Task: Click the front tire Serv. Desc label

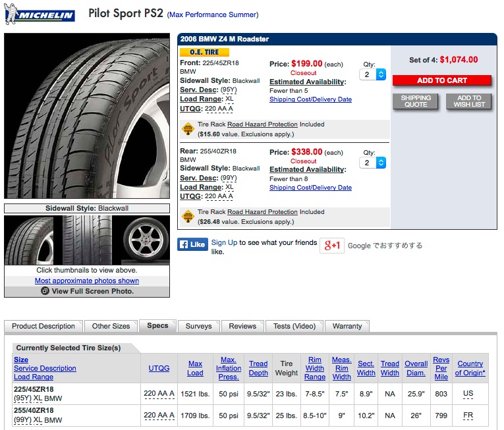Action: click(x=199, y=90)
